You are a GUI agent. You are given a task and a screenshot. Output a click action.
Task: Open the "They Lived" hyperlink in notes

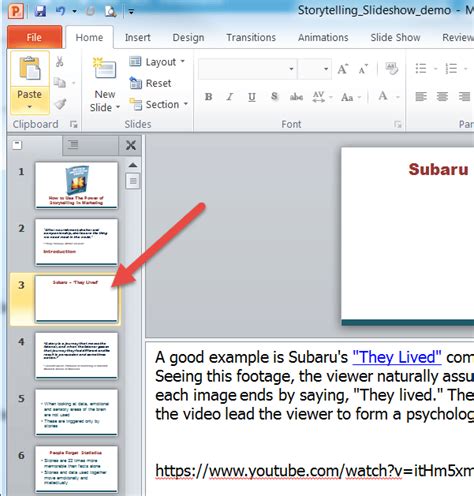(x=397, y=357)
